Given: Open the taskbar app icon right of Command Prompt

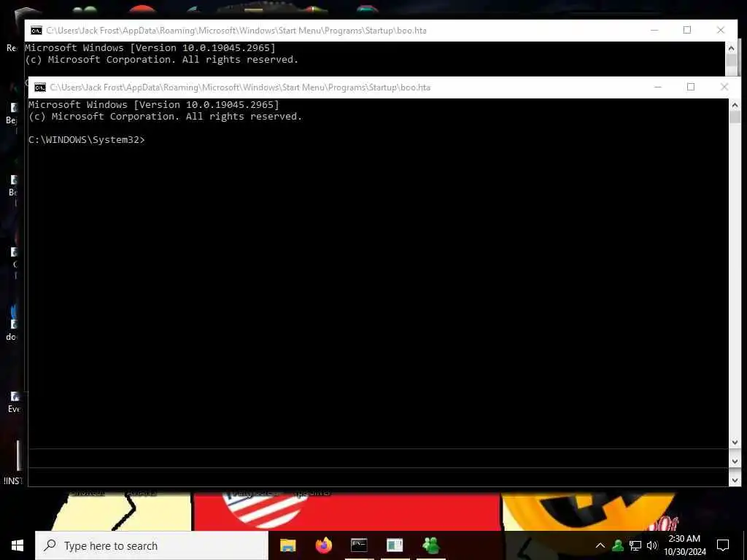Looking at the screenshot, I should [395, 545].
